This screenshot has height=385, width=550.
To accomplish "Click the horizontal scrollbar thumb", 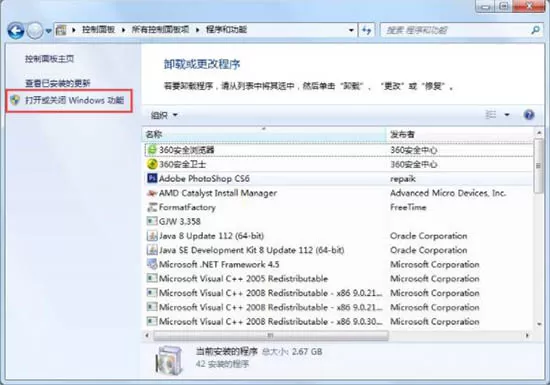I will 271,336.
